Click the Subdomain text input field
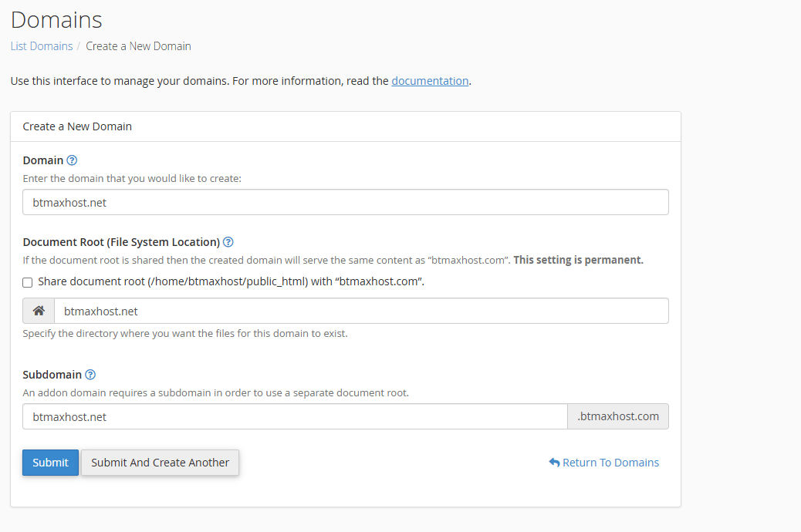Image resolution: width=801 pixels, height=532 pixels. click(x=295, y=417)
